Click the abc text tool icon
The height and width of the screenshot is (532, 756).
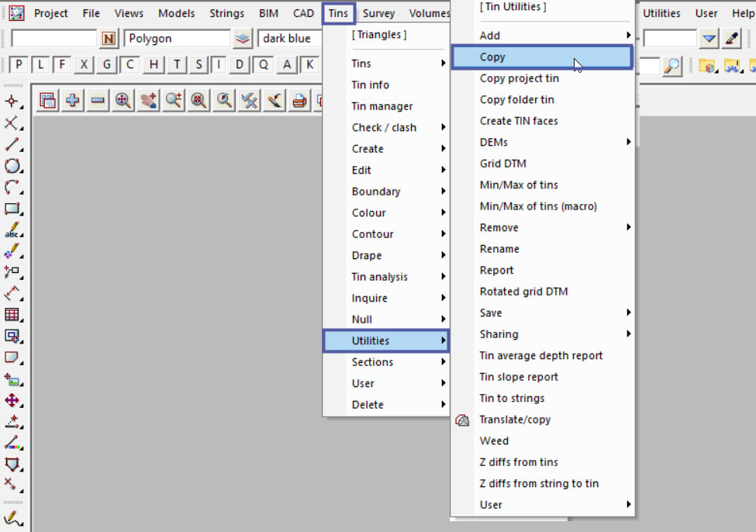(12, 230)
